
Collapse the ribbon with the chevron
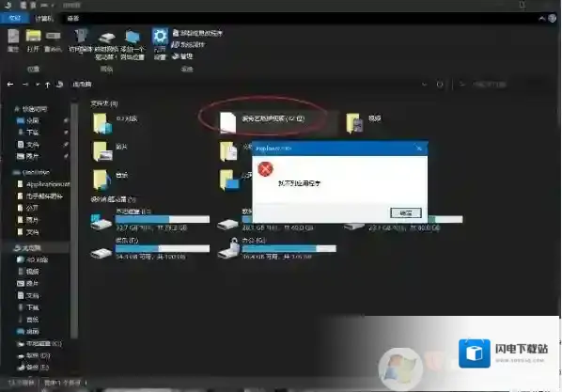click(542, 18)
